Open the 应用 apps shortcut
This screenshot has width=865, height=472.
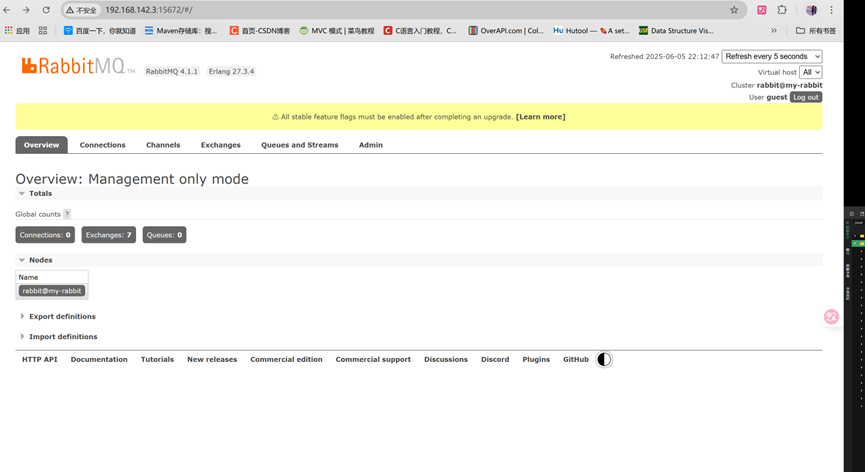tap(17, 31)
